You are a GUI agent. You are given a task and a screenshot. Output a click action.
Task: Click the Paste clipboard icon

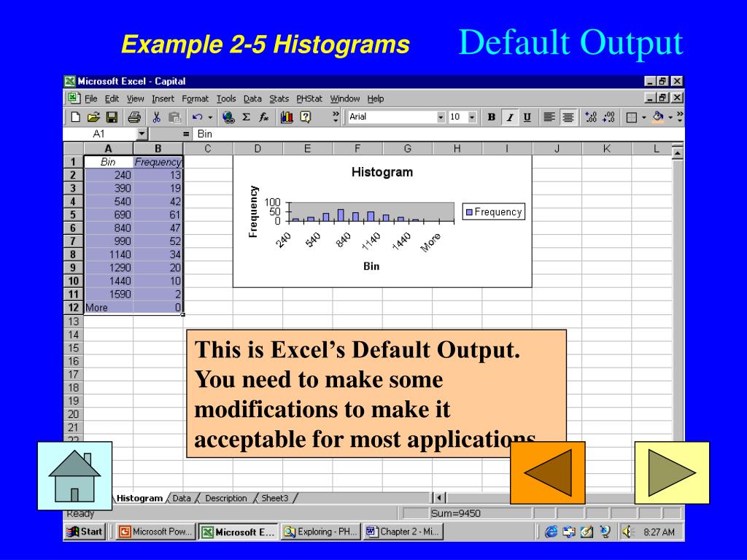(175, 117)
